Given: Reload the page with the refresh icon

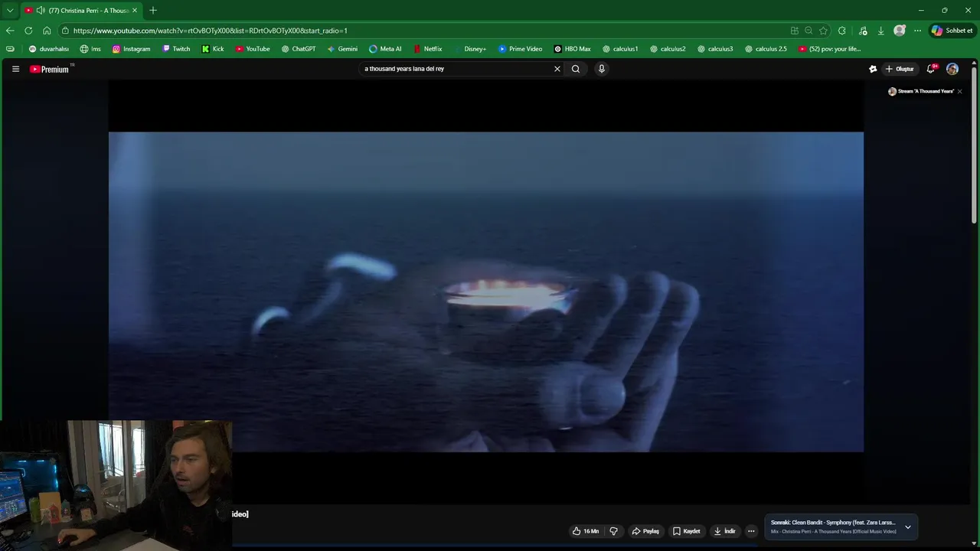Looking at the screenshot, I should coord(28,31).
